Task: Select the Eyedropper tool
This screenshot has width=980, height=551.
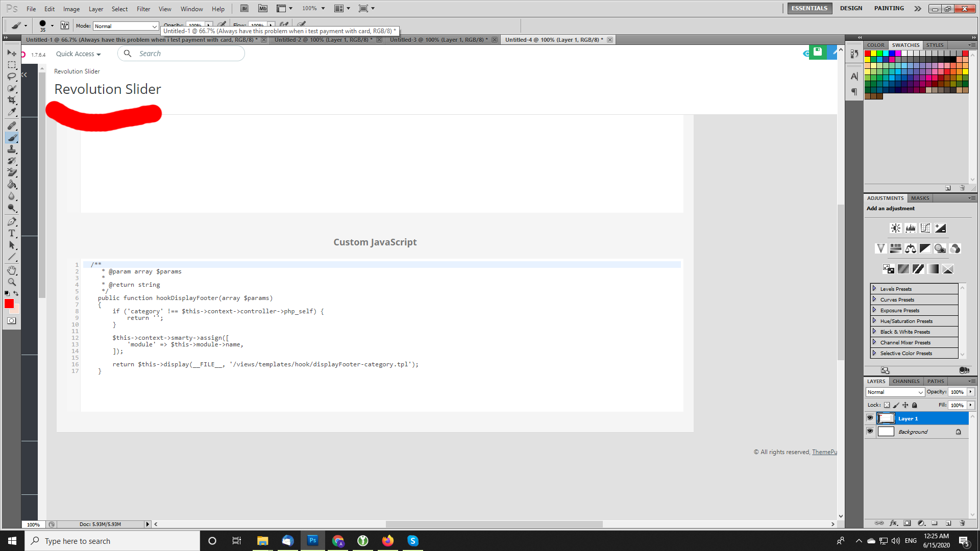Action: pyautogui.click(x=12, y=112)
